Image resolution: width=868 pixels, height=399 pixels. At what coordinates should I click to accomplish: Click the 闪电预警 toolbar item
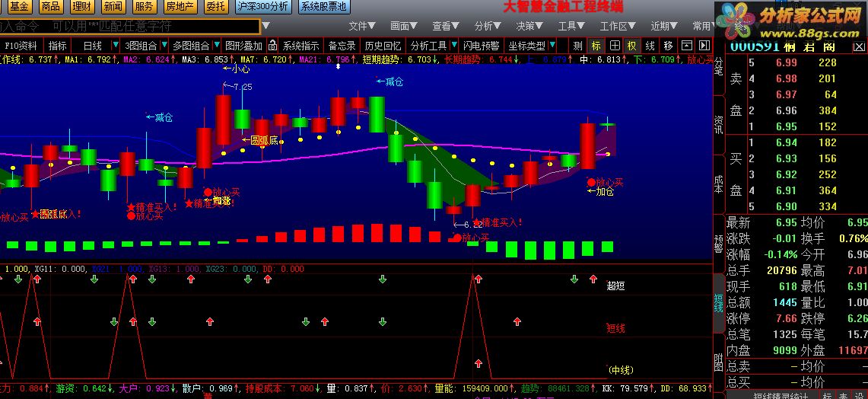point(481,46)
